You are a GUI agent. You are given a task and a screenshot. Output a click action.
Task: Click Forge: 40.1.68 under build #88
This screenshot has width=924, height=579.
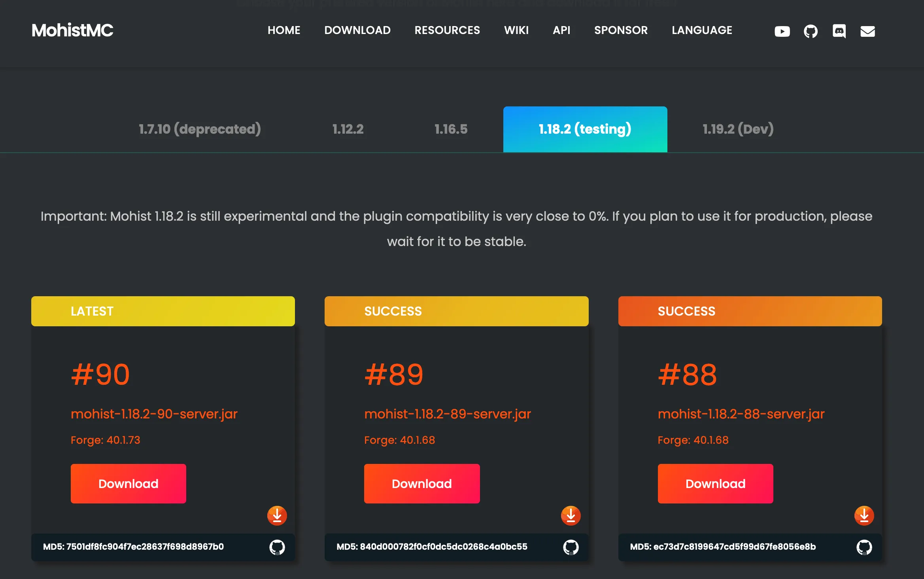pyautogui.click(x=693, y=440)
